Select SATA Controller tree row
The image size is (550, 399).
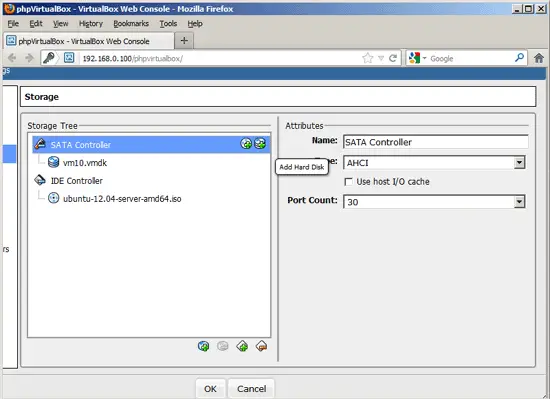point(151,144)
